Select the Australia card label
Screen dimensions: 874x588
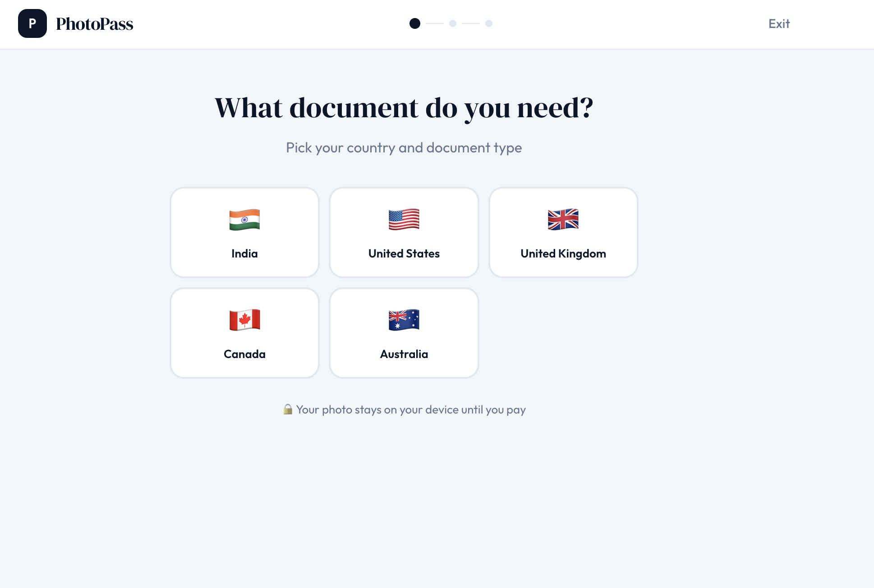[x=404, y=354]
